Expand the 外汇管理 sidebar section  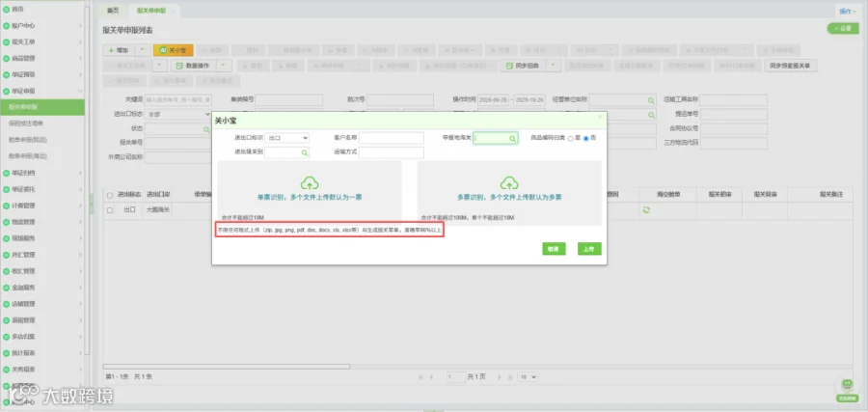coord(80,255)
